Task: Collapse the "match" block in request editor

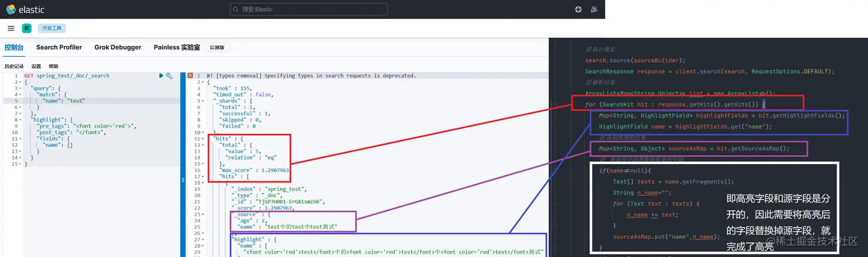Action: (x=21, y=95)
